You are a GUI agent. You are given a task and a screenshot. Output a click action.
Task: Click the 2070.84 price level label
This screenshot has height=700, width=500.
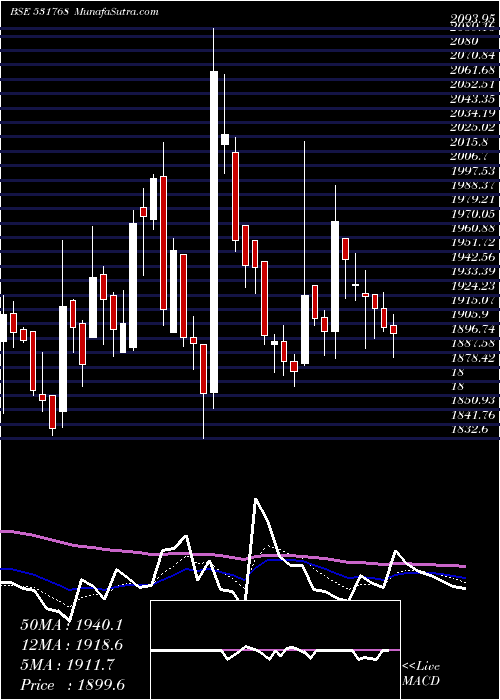tap(473, 55)
